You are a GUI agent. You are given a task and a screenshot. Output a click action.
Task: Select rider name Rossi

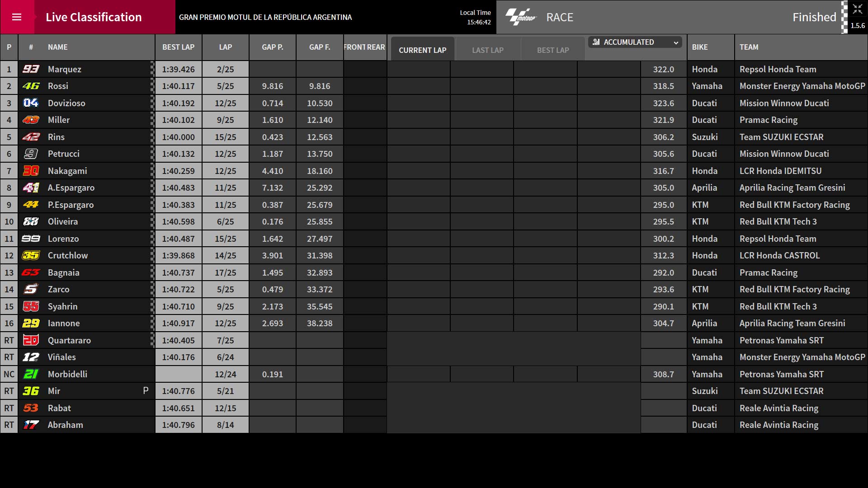pos(58,86)
